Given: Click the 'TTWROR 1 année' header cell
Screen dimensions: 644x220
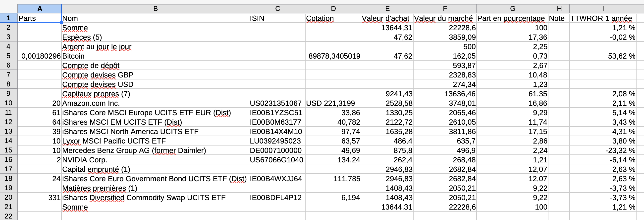Looking at the screenshot, I should (x=603, y=18).
